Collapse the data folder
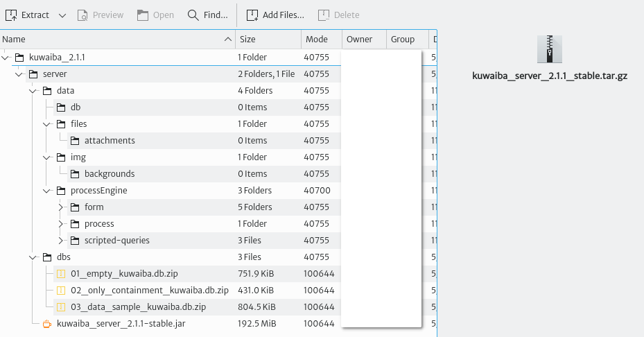The image size is (644, 337). tap(33, 91)
